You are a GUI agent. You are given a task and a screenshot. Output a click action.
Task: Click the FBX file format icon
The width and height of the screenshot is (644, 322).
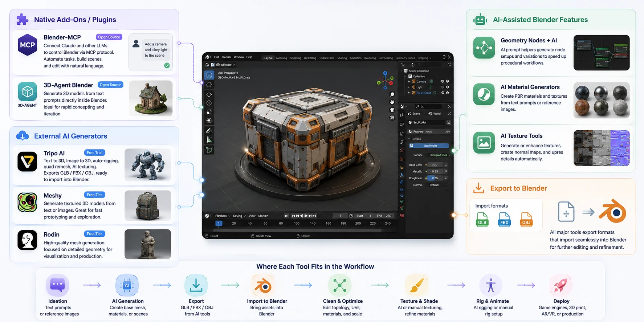[504, 220]
